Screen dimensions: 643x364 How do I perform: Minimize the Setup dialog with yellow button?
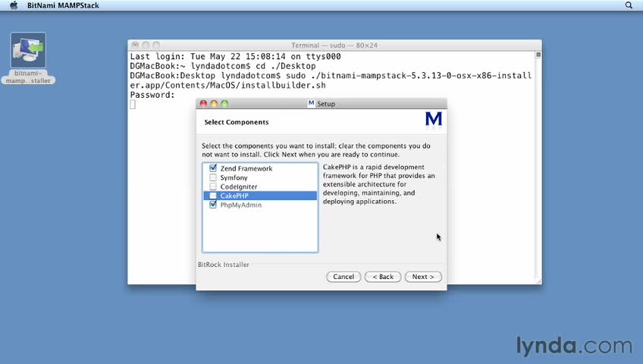point(214,104)
